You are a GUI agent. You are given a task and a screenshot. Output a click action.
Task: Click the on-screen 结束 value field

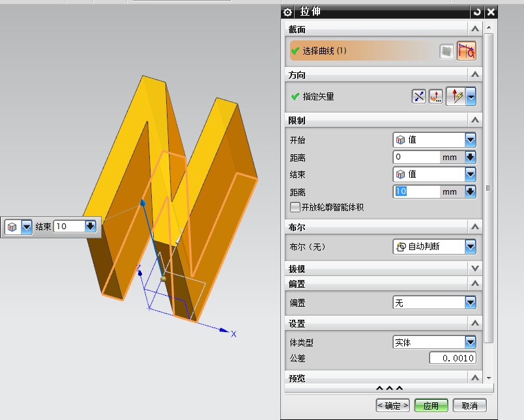[x=69, y=227]
